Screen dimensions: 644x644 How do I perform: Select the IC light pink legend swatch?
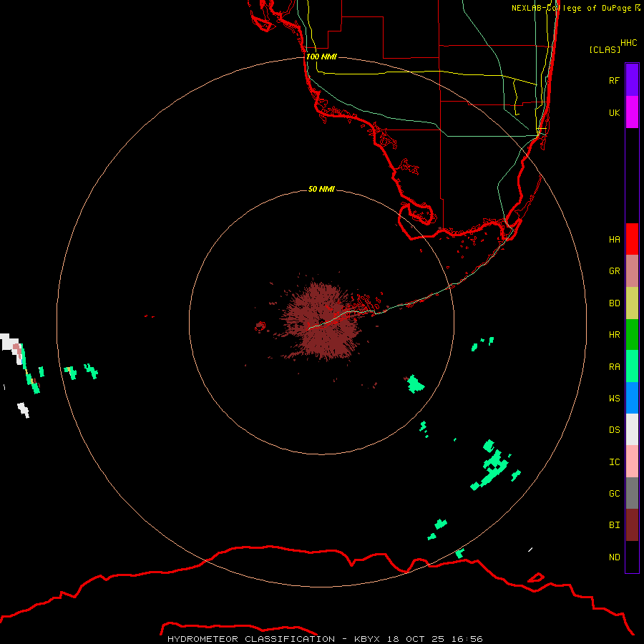[632, 462]
